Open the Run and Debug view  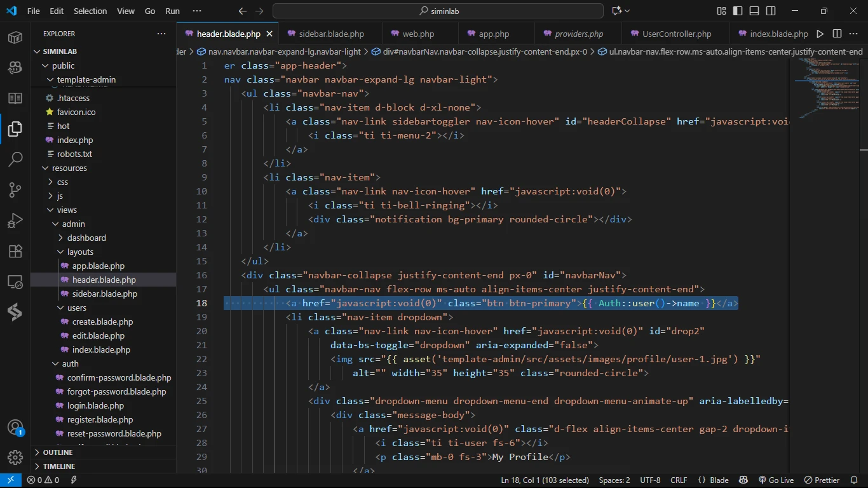[15, 220]
